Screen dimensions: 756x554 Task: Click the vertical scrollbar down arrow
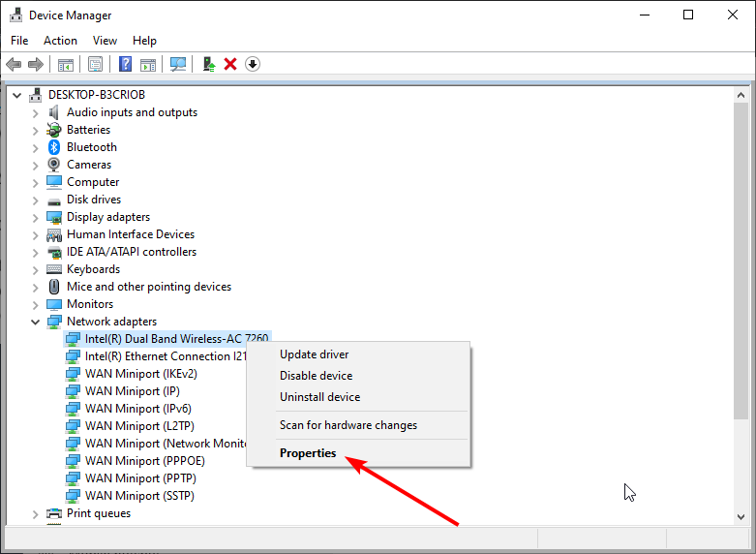point(741,516)
